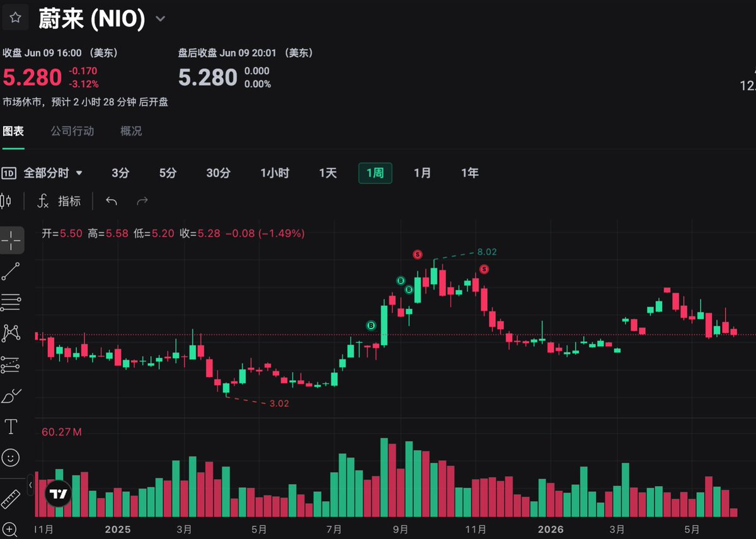Click the 0.00% after-hours change

(x=257, y=84)
